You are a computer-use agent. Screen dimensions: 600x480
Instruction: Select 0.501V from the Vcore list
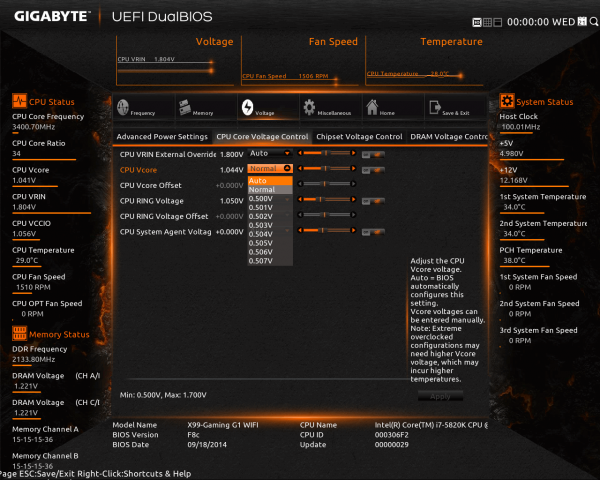[270, 207]
